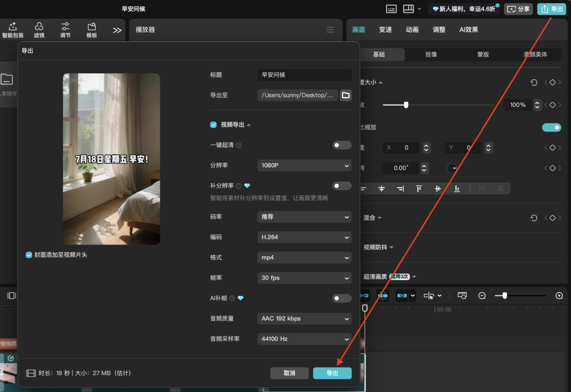The height and width of the screenshot is (392, 571).
Task: Click the keyboard shortcuts icon in top bar
Action: point(391,8)
